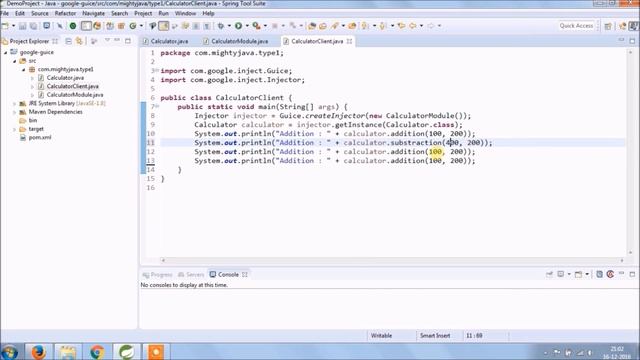Click the Open Console icon
This screenshot has width=640, height=360.
pos(578,274)
